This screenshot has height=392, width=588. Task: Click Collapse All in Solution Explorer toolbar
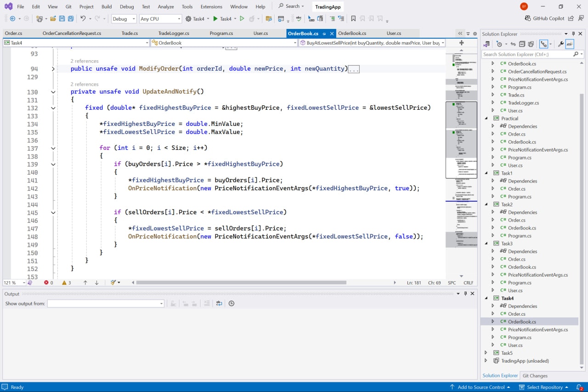[522, 44]
